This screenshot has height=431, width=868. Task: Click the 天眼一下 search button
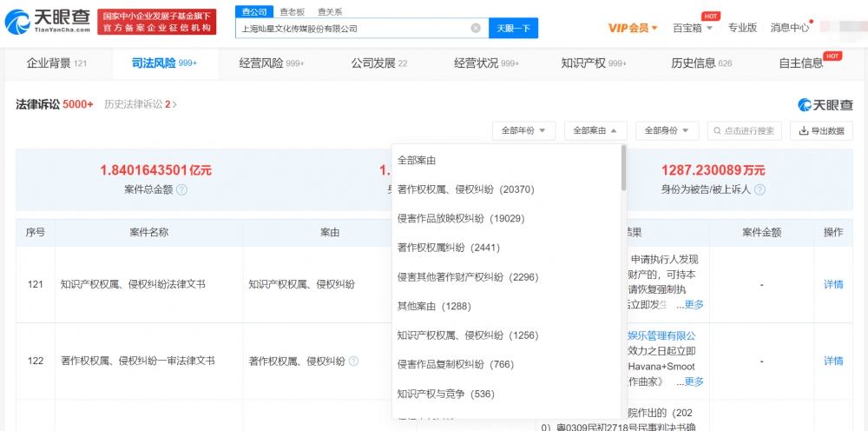pos(513,29)
